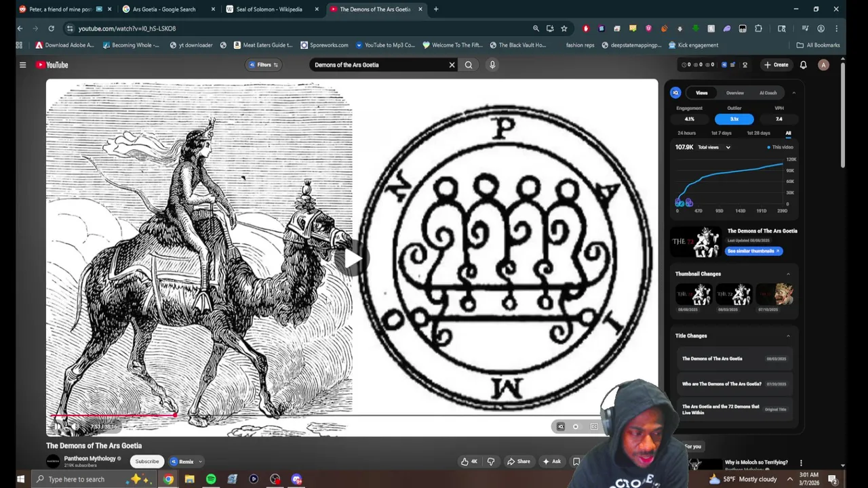Go back in browser history

click(20, 28)
